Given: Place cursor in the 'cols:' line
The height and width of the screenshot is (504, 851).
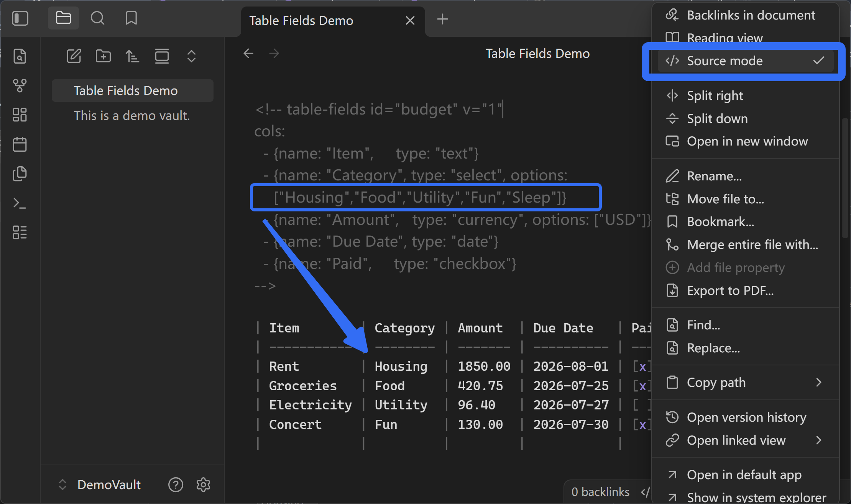Looking at the screenshot, I should (x=270, y=131).
